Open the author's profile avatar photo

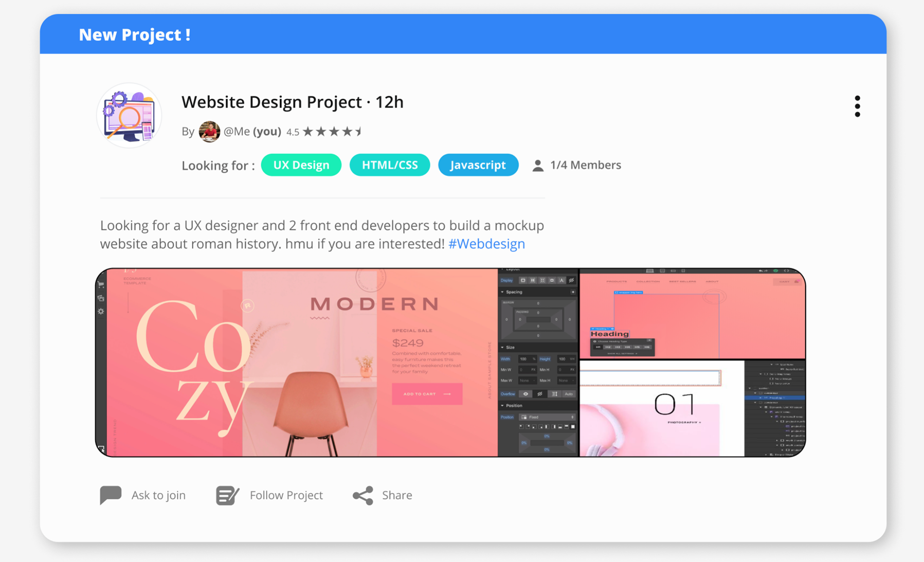[209, 131]
